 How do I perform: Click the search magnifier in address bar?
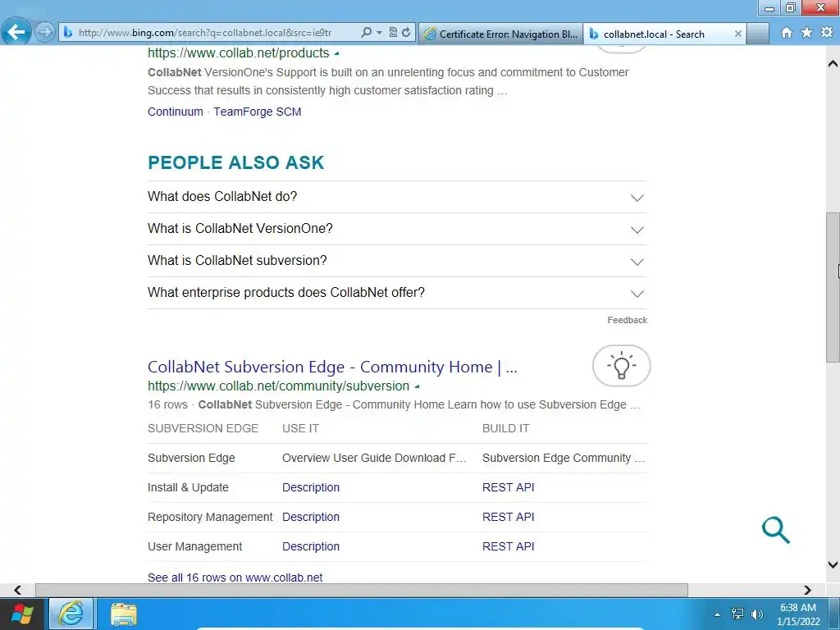366,33
